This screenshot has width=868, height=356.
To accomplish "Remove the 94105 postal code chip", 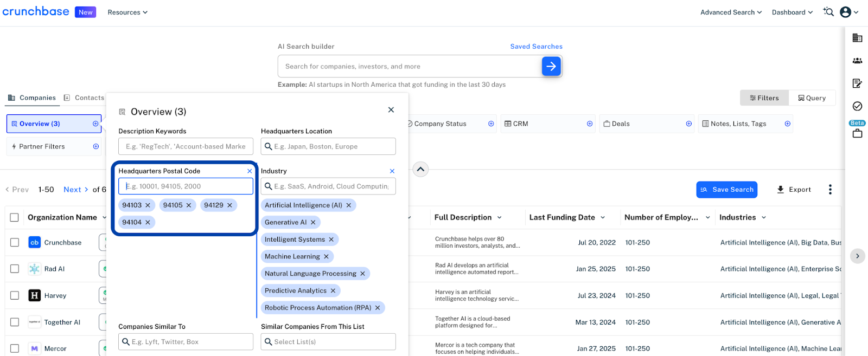I will tap(189, 205).
